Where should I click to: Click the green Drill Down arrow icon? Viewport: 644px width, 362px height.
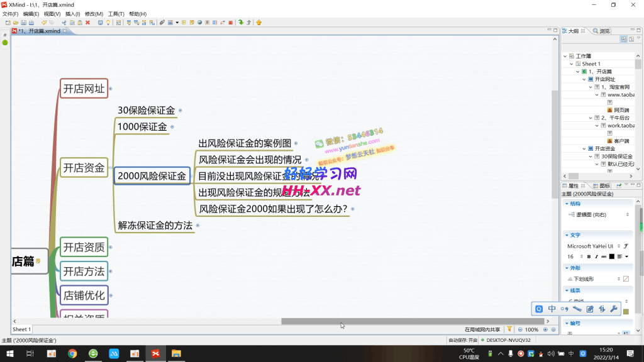[241, 23]
